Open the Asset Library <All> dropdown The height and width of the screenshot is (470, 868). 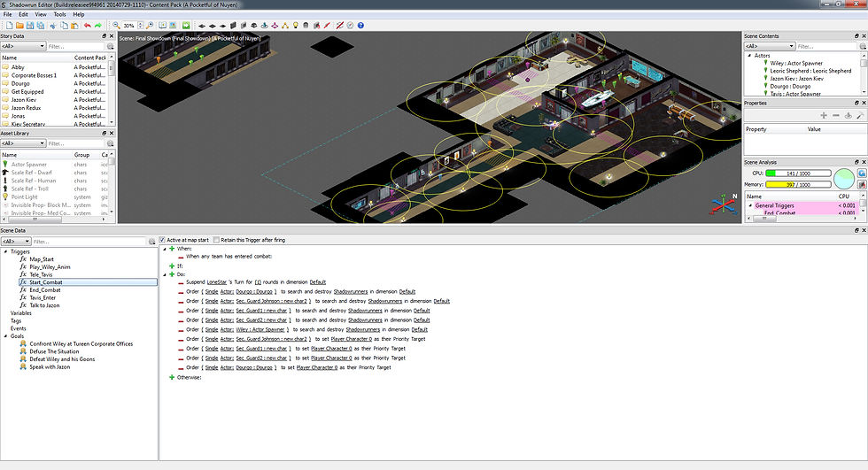[x=23, y=143]
